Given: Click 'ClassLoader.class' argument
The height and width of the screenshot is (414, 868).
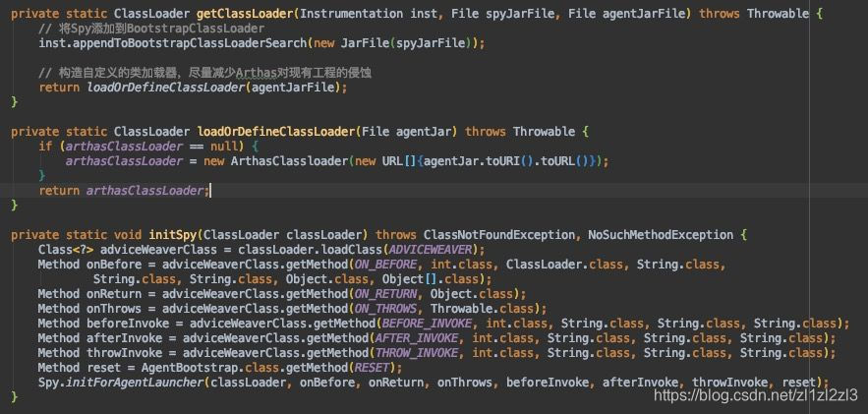Looking at the screenshot, I should click(564, 264).
